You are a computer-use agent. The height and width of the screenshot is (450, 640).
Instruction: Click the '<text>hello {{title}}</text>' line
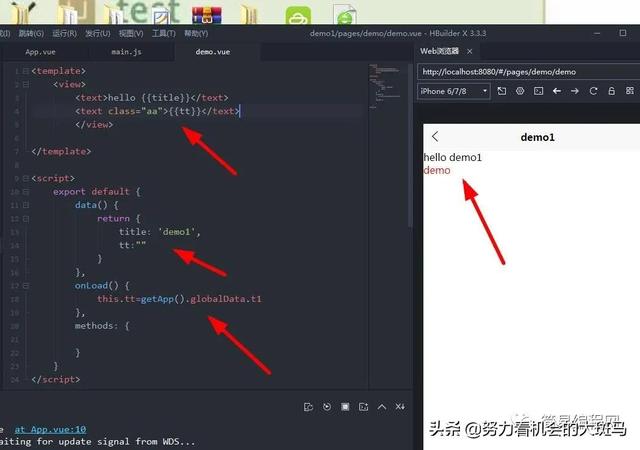(x=152, y=98)
